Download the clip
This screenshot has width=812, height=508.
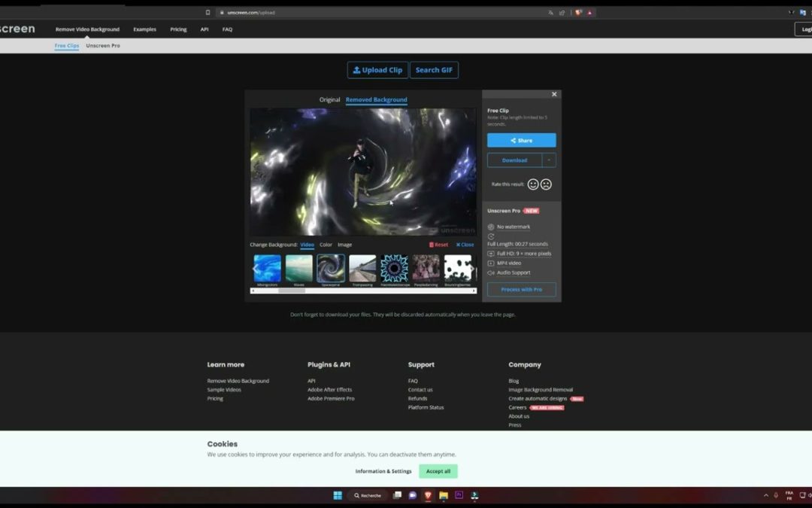(x=515, y=160)
